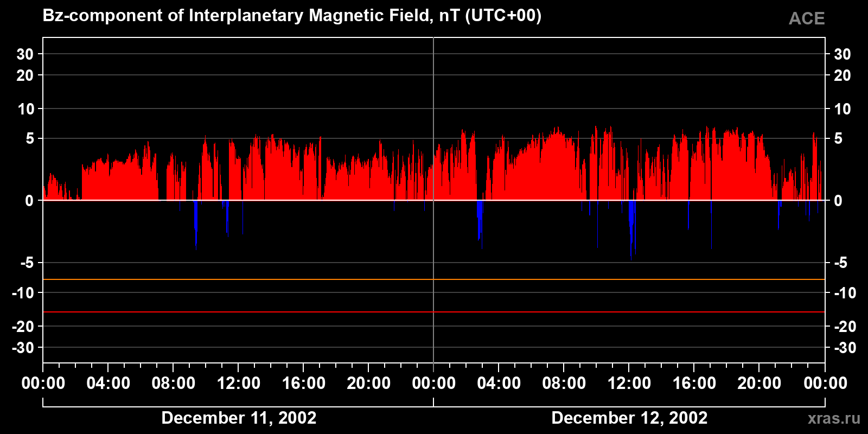Click the 12:00 time label under December 11

[239, 383]
